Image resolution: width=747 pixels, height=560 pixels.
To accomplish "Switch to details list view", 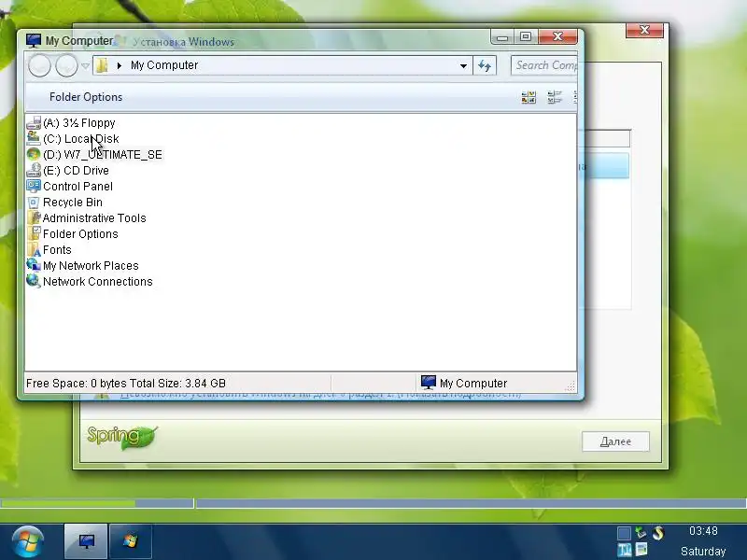I will 555,97.
